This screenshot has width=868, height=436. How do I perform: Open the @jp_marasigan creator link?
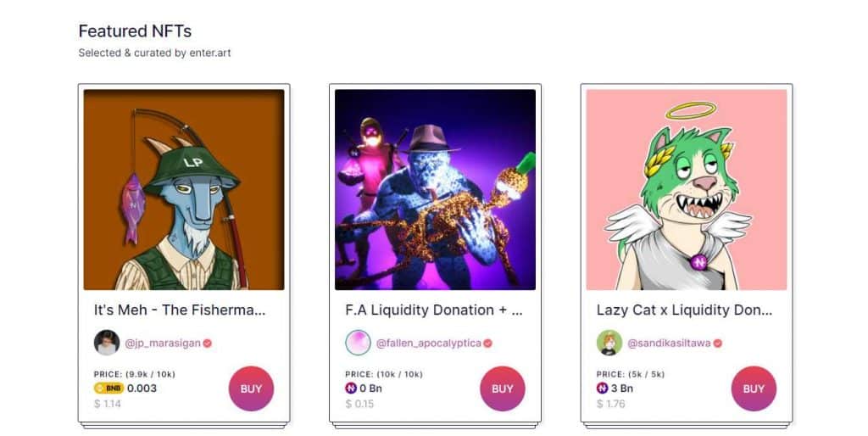click(x=163, y=343)
